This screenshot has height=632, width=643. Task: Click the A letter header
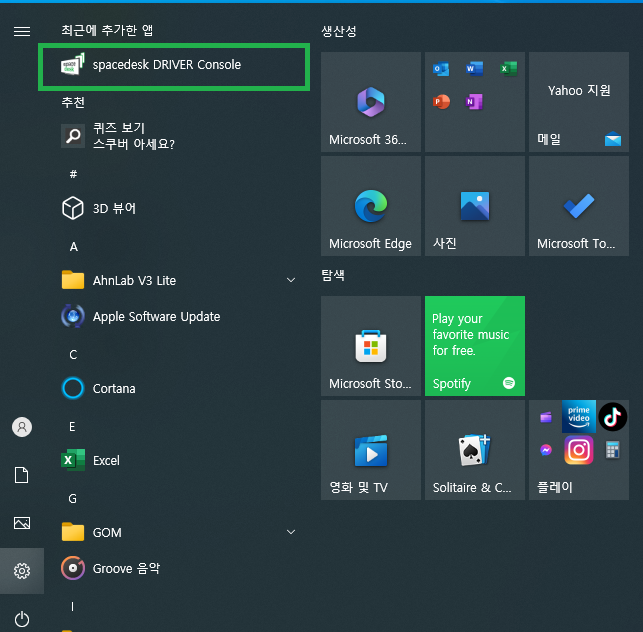coord(73,246)
